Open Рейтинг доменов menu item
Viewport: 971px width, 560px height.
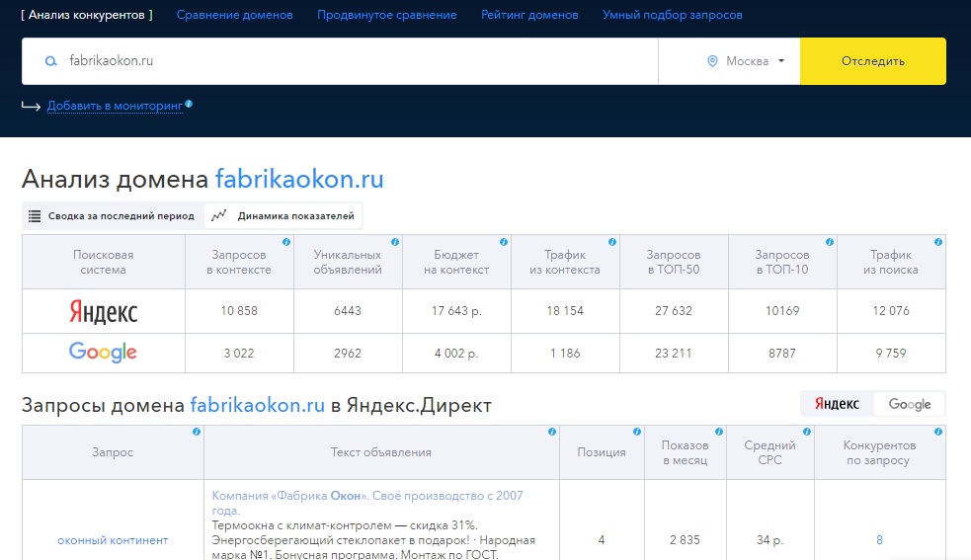coord(529,15)
